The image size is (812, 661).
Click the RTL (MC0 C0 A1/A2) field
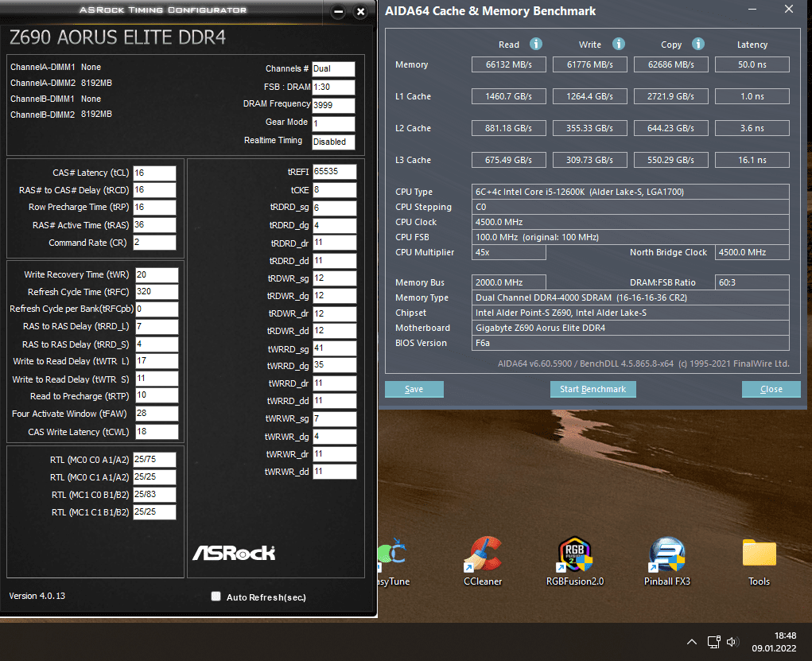point(154,460)
